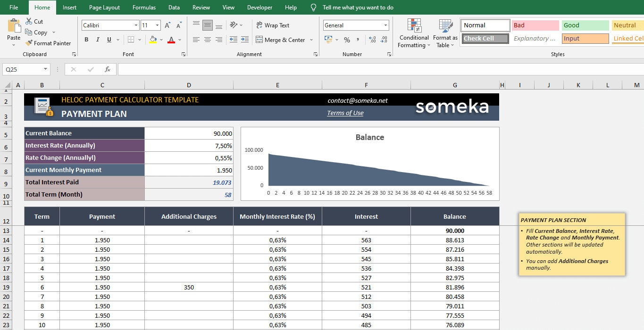Image resolution: width=644 pixels, height=330 pixels.
Task: Open the Terms of Use link
Action: coord(345,113)
